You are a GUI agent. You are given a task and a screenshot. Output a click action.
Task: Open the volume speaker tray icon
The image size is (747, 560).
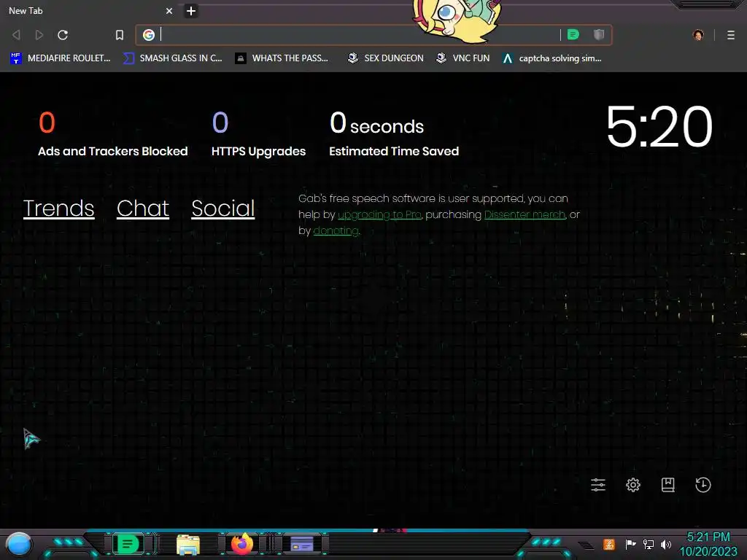[665, 544]
